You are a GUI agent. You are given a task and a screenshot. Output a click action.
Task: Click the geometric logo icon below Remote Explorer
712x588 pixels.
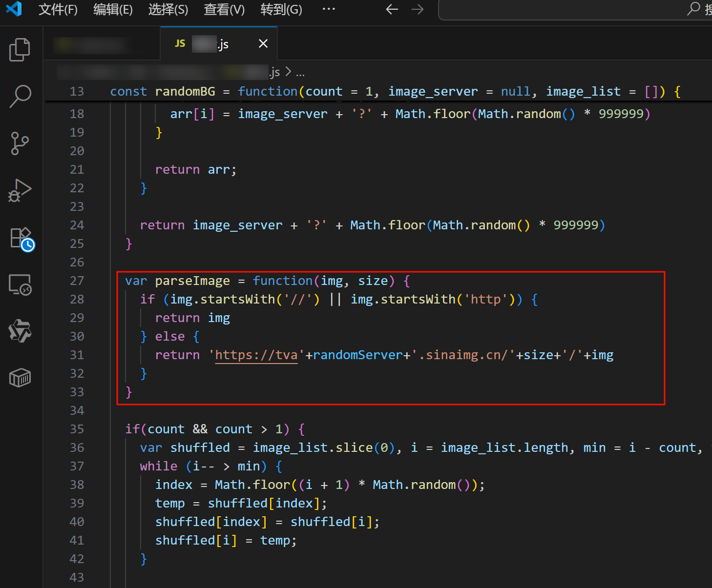pyautogui.click(x=20, y=331)
